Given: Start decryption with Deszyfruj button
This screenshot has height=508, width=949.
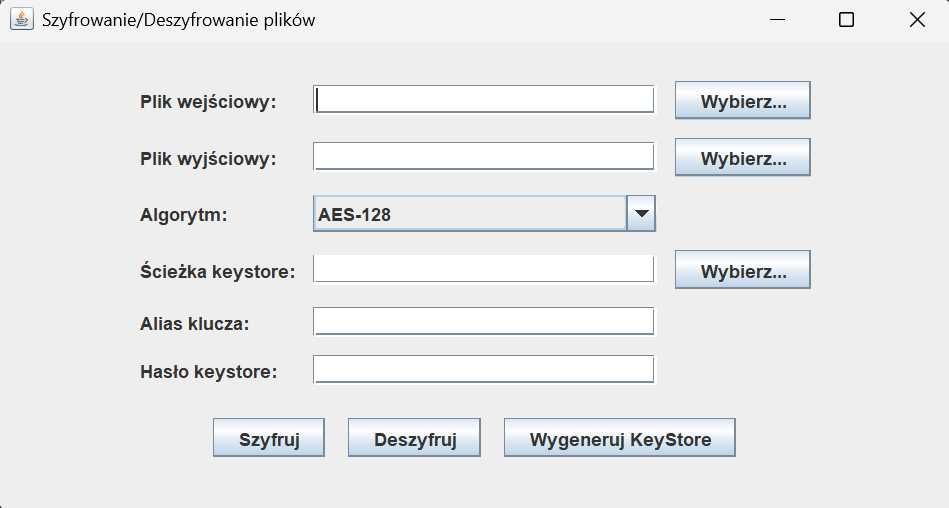Looking at the screenshot, I should [x=415, y=438].
